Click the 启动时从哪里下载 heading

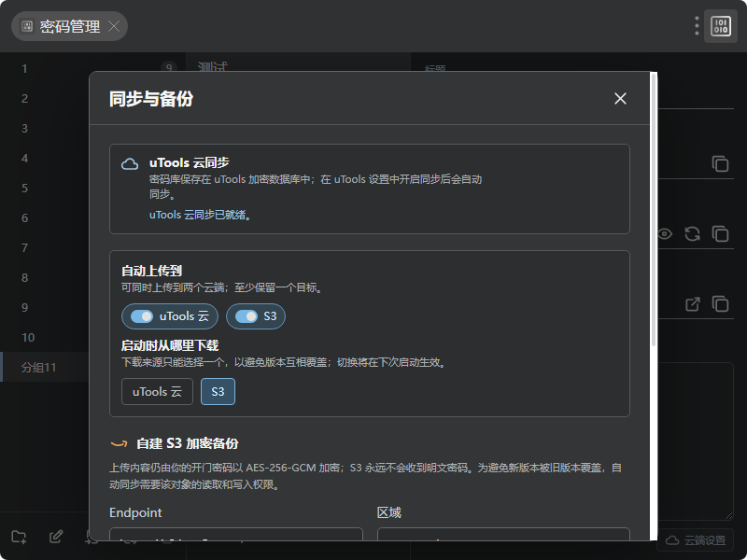tap(170, 345)
